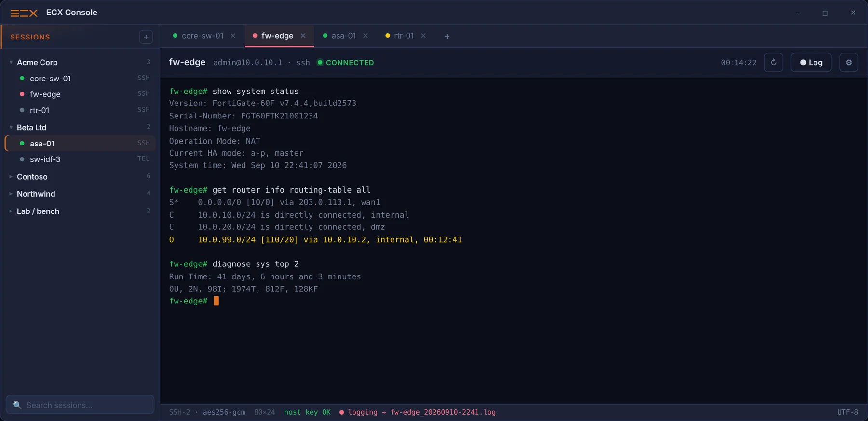Click the ECX logo icon
Screen dimensions: 868x421
(24, 13)
